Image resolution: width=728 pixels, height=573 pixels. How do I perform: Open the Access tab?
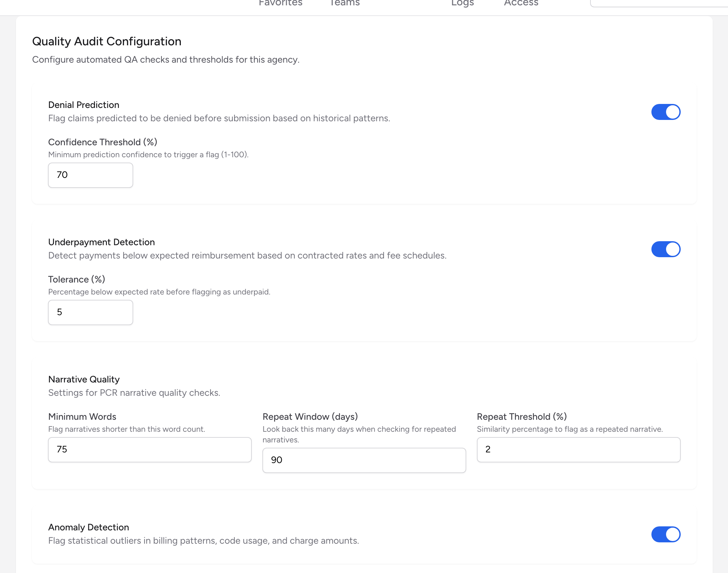(521, 3)
